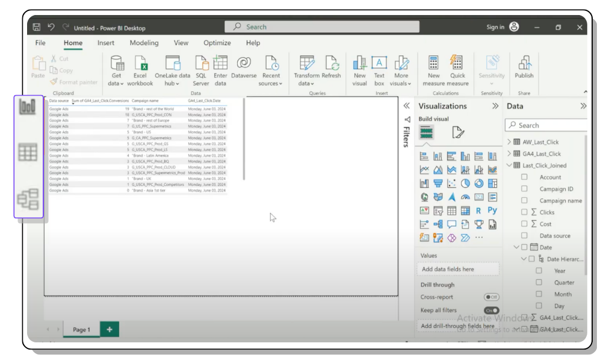The width and height of the screenshot is (612, 364).
Task: Open the Modeling ribbon tab
Action: point(144,43)
